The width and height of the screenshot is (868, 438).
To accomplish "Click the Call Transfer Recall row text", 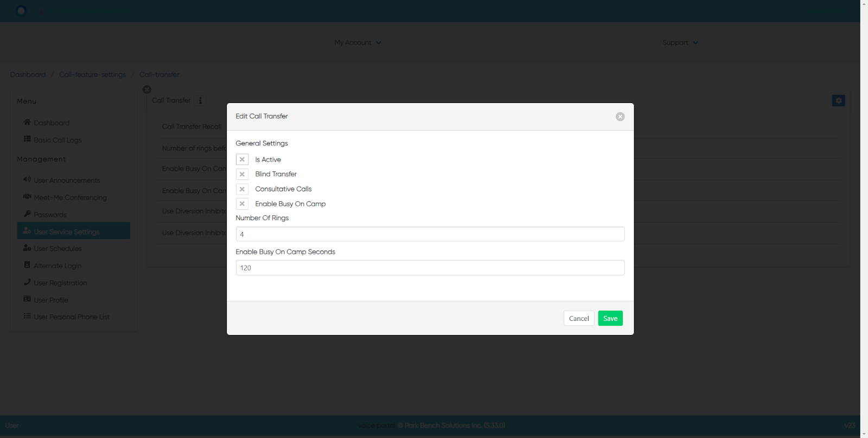I will pyautogui.click(x=192, y=126).
